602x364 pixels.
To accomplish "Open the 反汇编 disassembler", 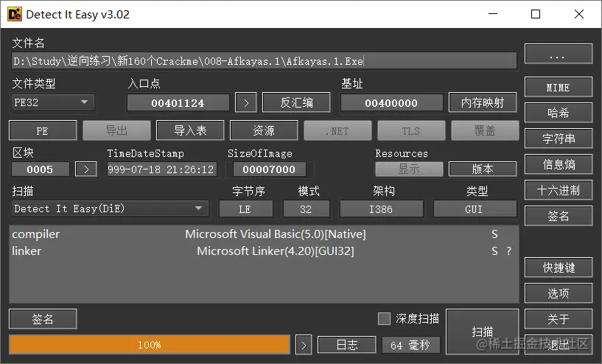I will pyautogui.click(x=296, y=102).
